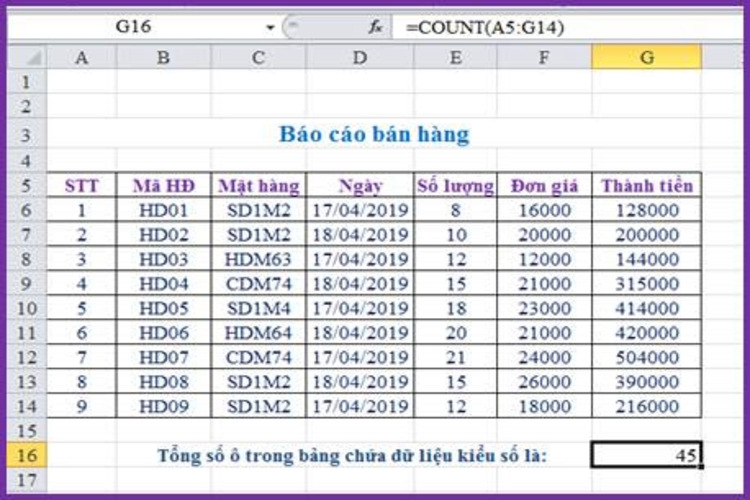Screen dimensions: 750x500
Task: Select row 10 header
Action: [x=26, y=308]
